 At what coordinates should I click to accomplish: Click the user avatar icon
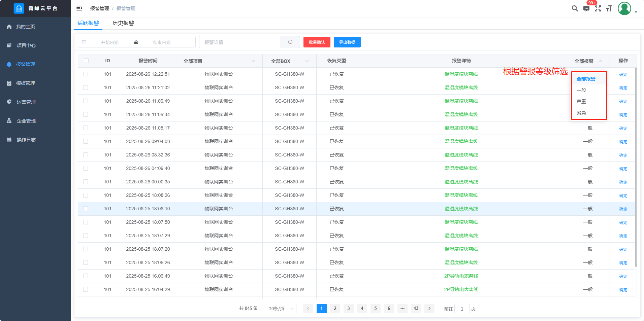point(624,9)
